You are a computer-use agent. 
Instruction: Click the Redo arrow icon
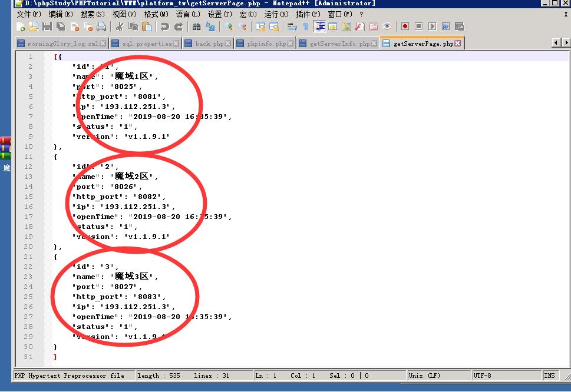[x=178, y=26]
